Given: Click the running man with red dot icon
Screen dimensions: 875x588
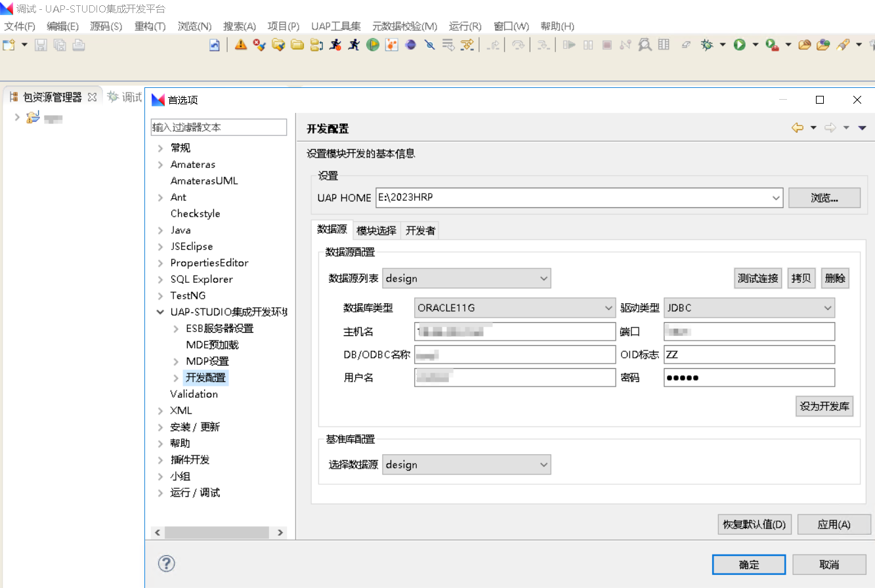Looking at the screenshot, I should [336, 45].
